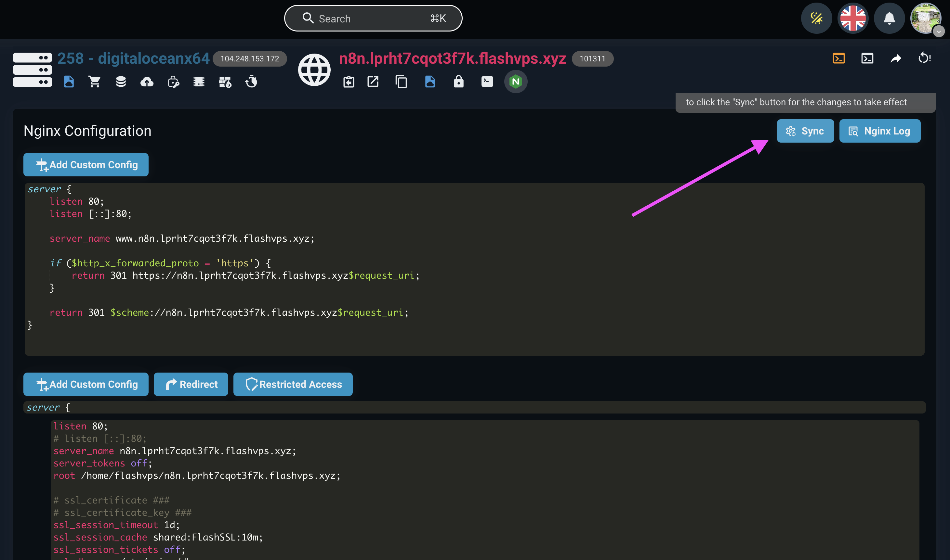Open the notifications bell
Screen dimensions: 950x560
click(x=889, y=18)
